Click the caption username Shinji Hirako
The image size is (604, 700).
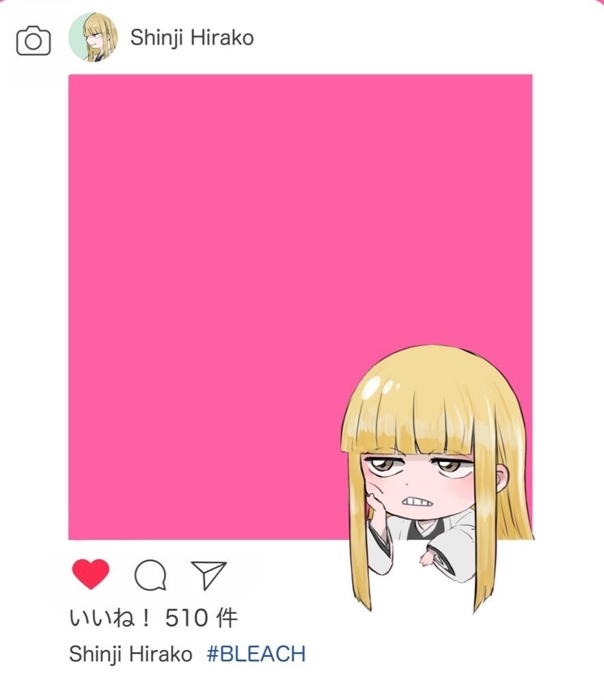tap(131, 654)
